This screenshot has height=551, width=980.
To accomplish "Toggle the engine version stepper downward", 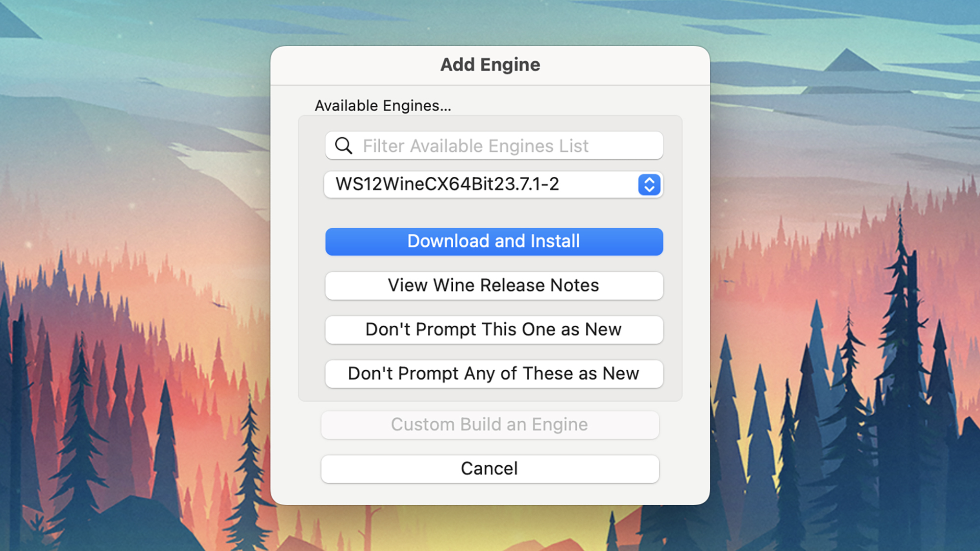I will [x=647, y=189].
